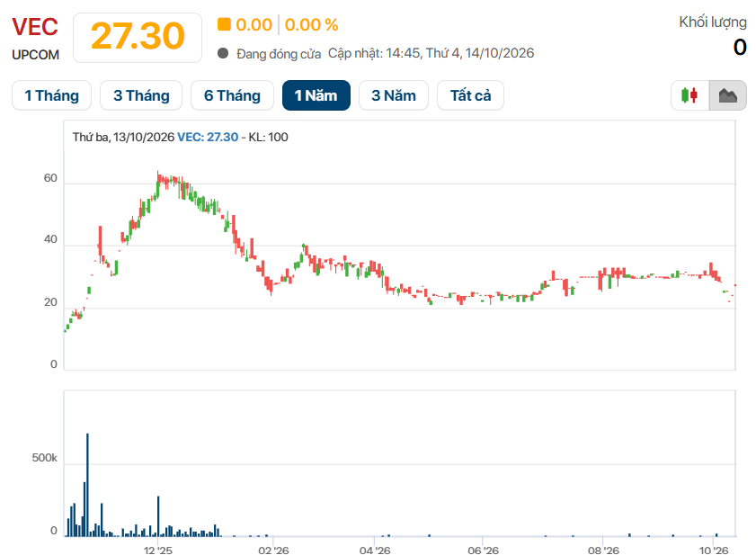Click the UPCOM exchange label
Viewport: 756px width, 555px height.
[x=35, y=55]
